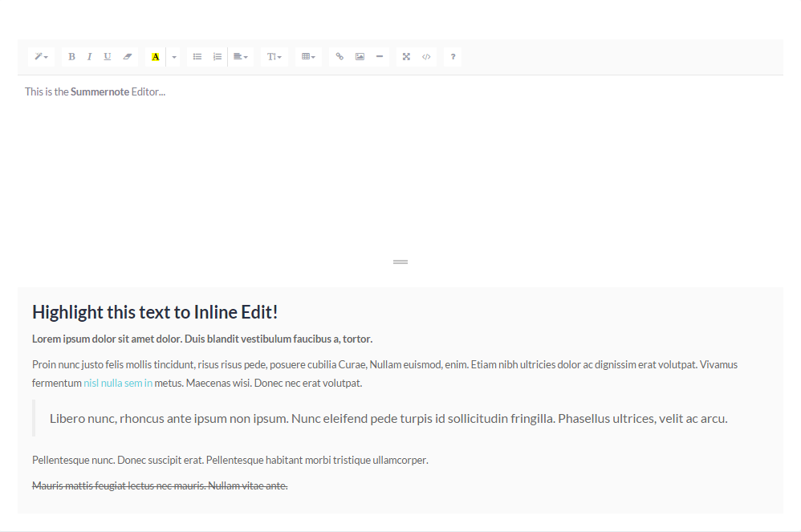Click the insert link icon

(x=340, y=57)
